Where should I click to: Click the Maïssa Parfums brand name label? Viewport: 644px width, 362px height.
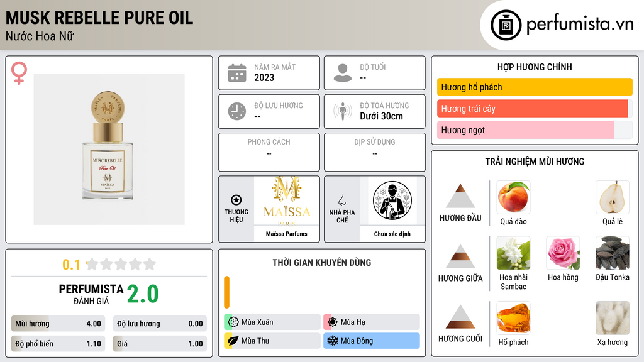click(287, 234)
